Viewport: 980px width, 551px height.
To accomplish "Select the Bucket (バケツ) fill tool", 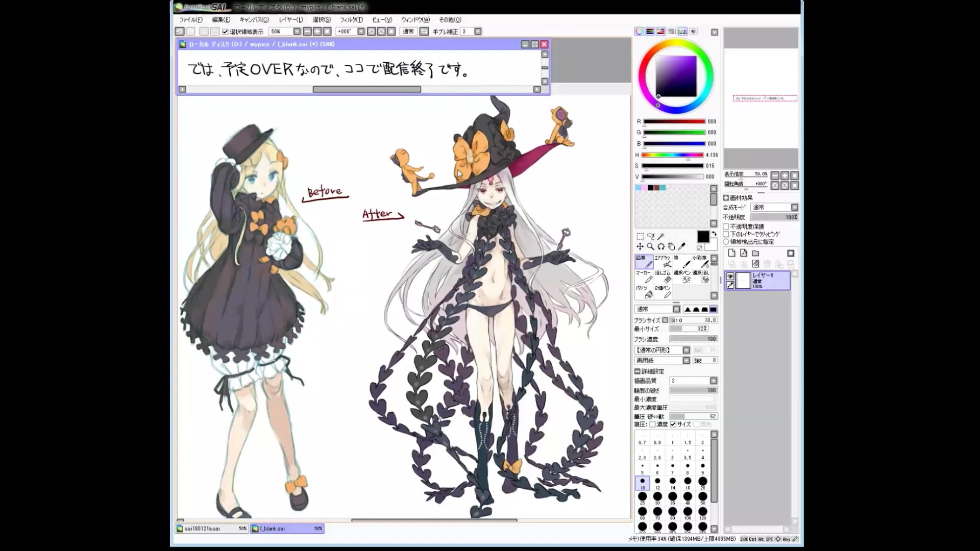I will tap(644, 292).
